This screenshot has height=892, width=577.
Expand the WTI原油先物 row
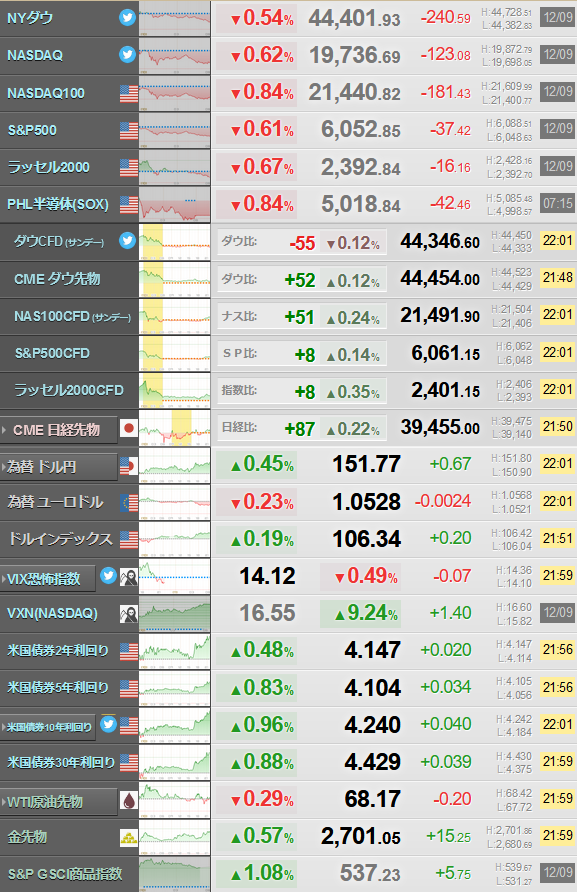tap(4, 802)
